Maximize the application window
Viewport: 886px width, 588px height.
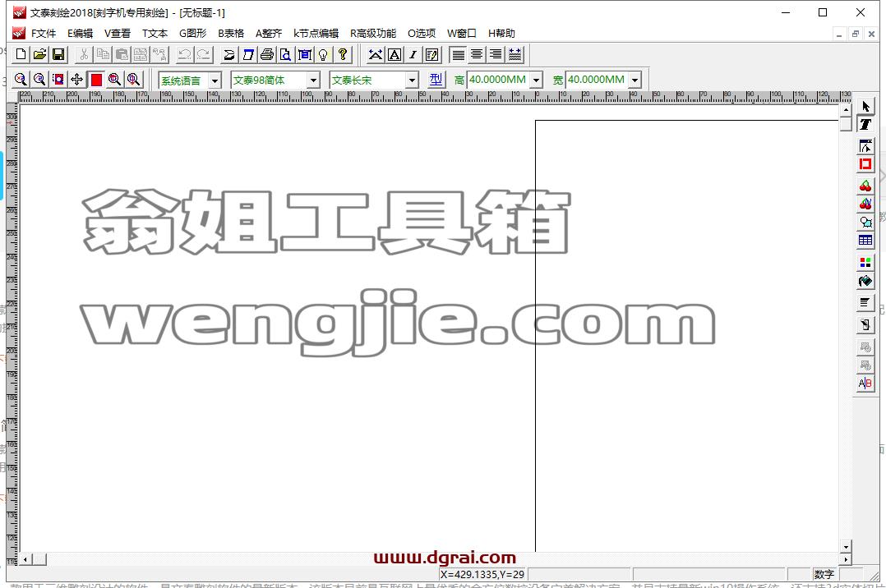[823, 12]
